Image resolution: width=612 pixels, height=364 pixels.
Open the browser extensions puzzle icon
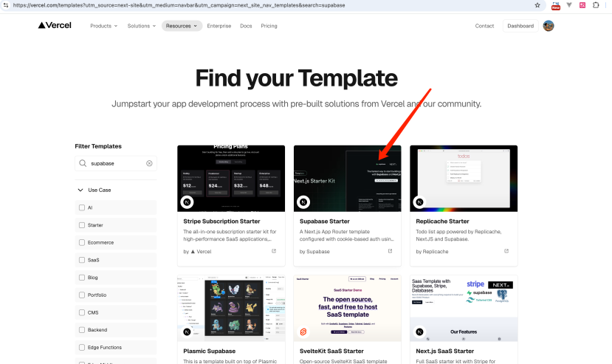(x=596, y=4)
